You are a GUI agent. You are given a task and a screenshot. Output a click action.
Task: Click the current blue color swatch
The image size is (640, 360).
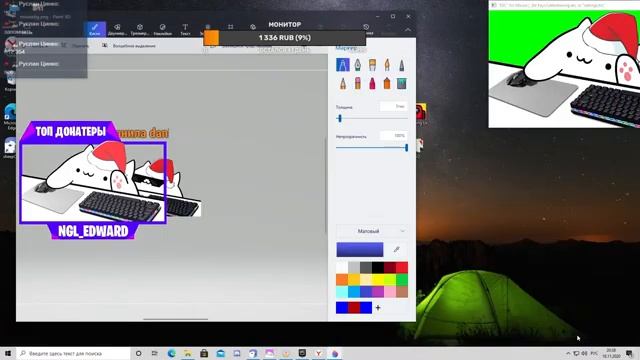(x=360, y=249)
